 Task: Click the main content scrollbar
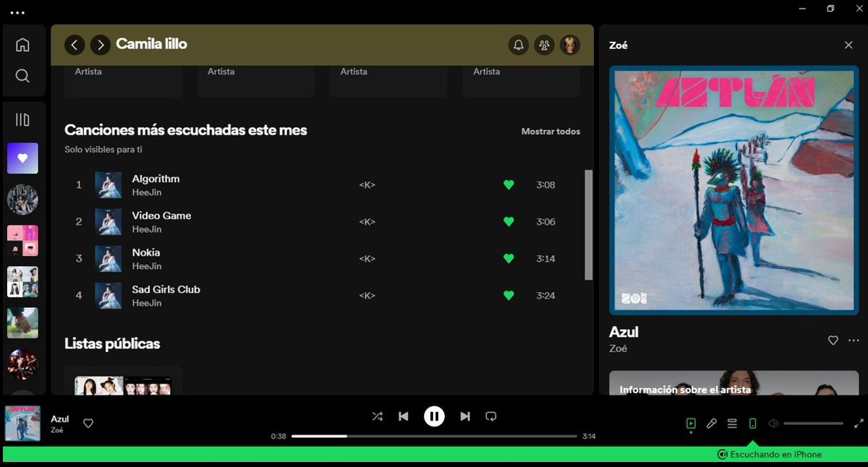tap(588, 225)
